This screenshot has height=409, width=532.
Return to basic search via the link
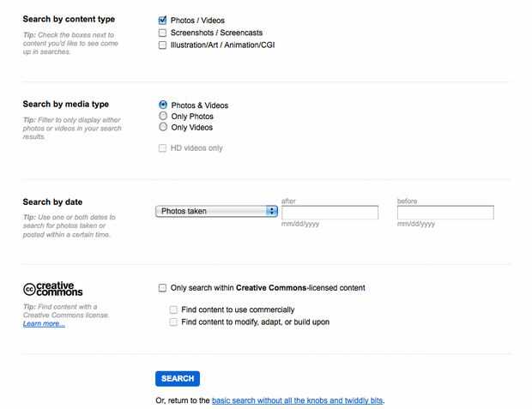click(x=298, y=400)
